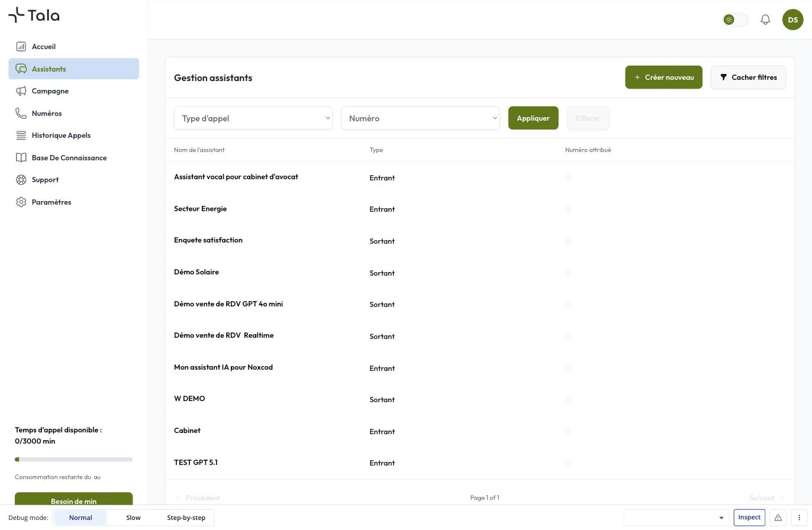Open the Assistants sidebar item

click(x=73, y=69)
